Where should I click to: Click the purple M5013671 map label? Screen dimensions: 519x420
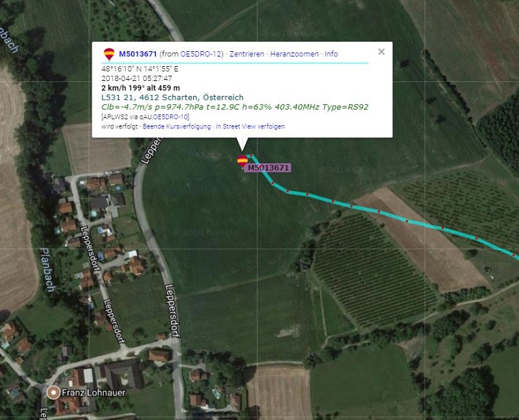pos(268,168)
